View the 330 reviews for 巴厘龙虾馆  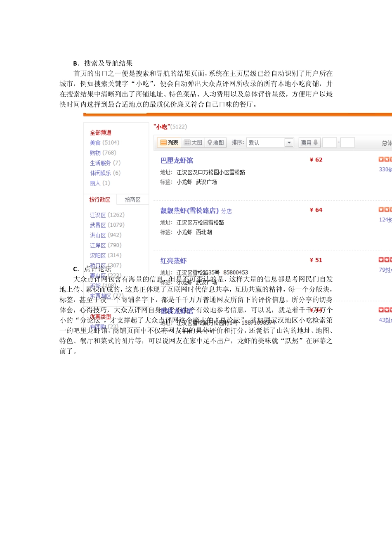click(385, 169)
